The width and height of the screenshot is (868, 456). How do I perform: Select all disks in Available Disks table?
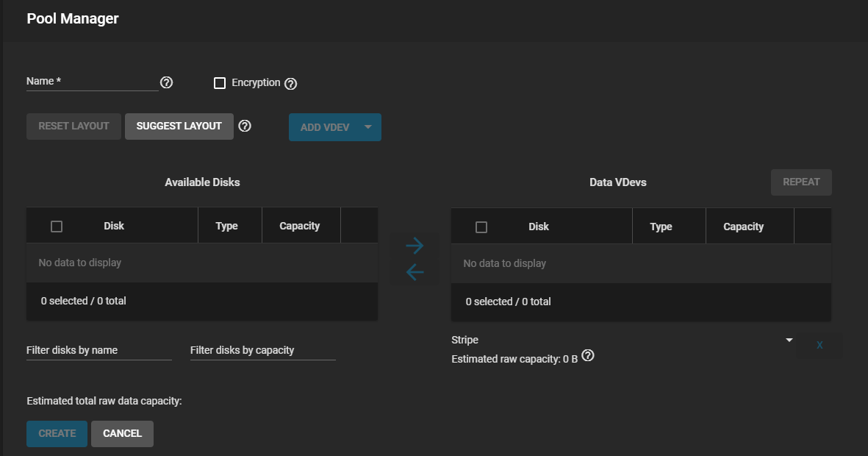[x=57, y=227]
